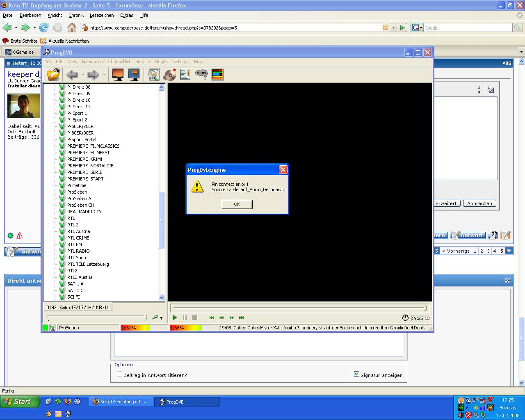Image resolution: width=525 pixels, height=420 pixels.
Task: Click the forum Antwort button
Action: [x=468, y=235]
